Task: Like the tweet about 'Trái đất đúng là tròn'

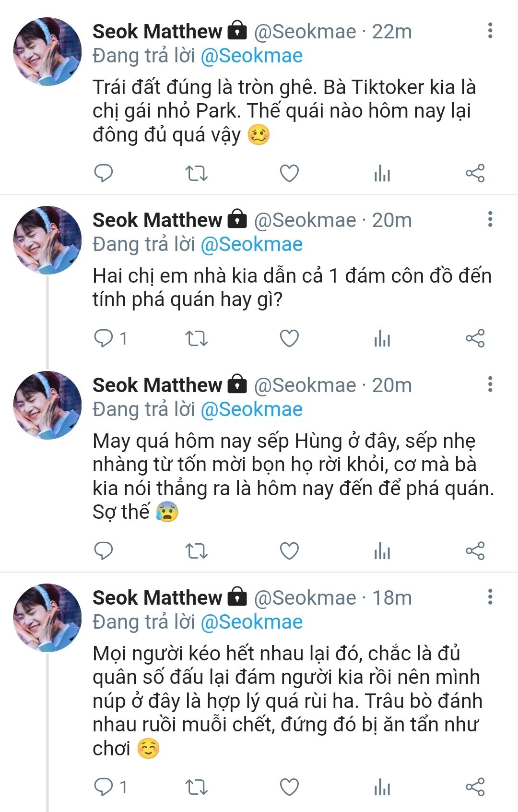Action: point(289,173)
